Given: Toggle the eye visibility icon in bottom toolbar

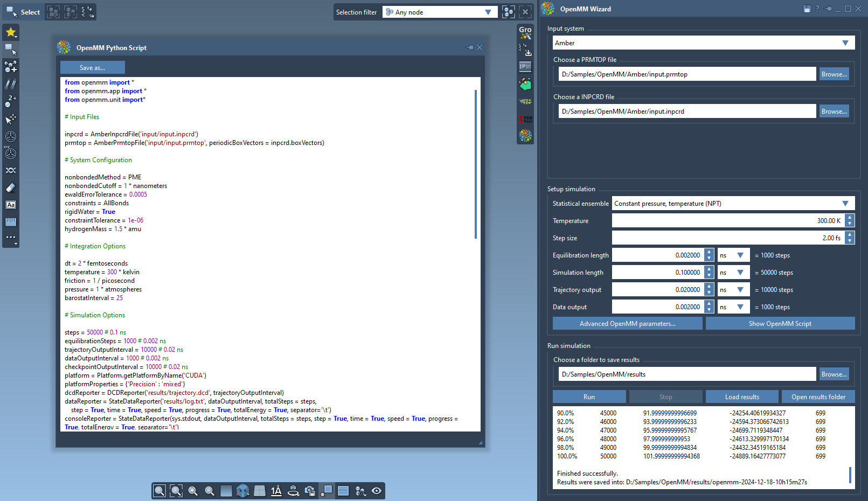Looking at the screenshot, I should 377,491.
